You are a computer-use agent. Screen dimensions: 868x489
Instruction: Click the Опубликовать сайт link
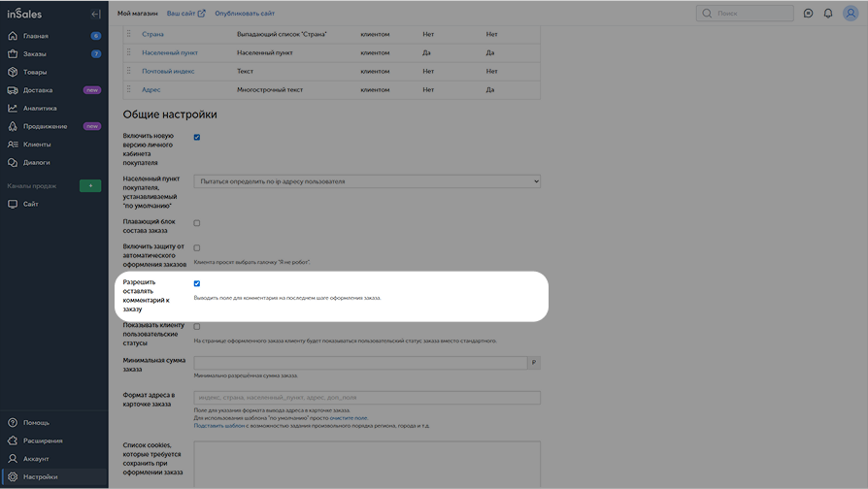(245, 14)
